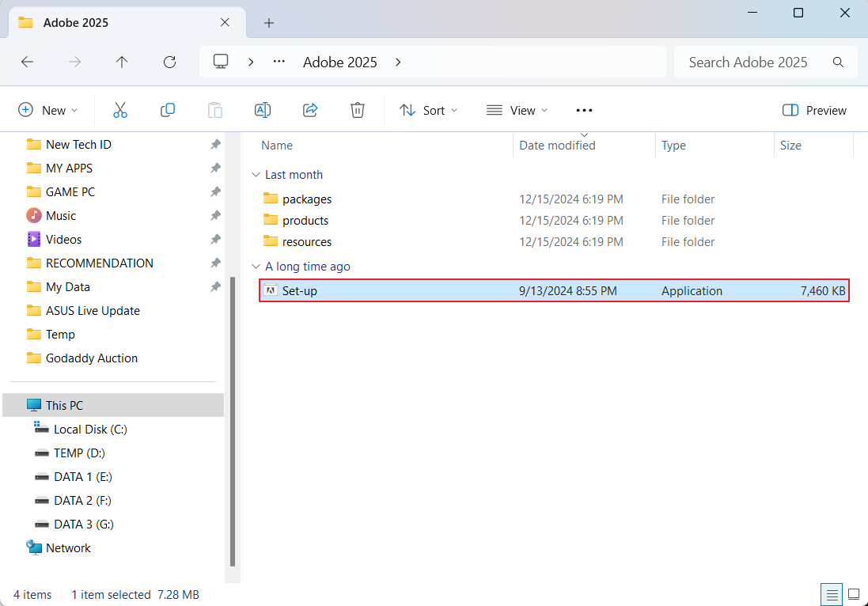Click the pin icon beside GAME PC
This screenshot has width=868, height=606.
215,191
